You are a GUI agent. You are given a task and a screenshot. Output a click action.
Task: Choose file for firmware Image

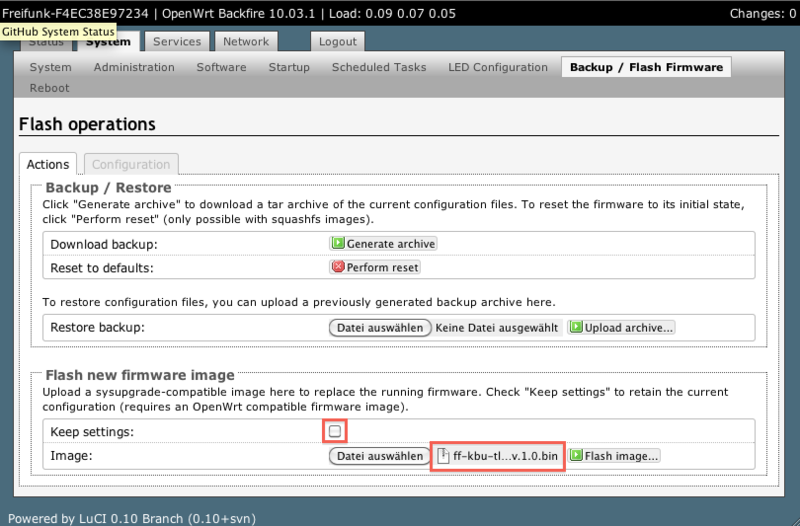[378, 455]
